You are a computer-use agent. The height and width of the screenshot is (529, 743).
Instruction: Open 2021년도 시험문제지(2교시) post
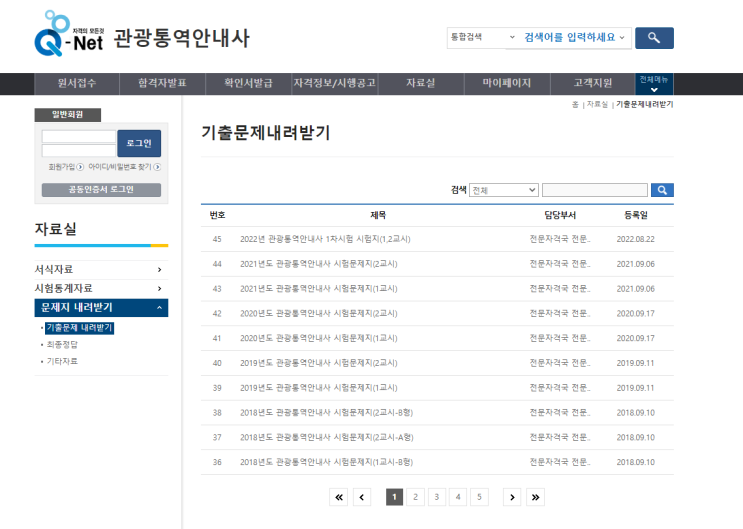point(318,264)
